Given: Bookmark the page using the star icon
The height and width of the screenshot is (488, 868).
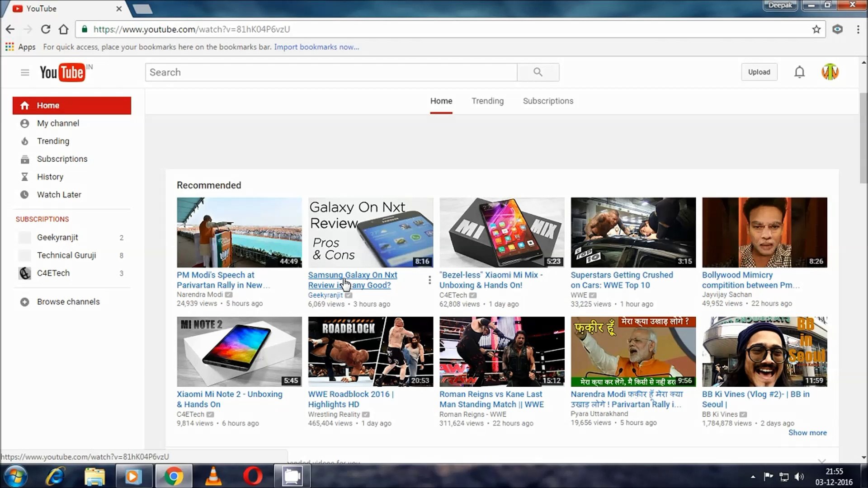Looking at the screenshot, I should [x=816, y=29].
